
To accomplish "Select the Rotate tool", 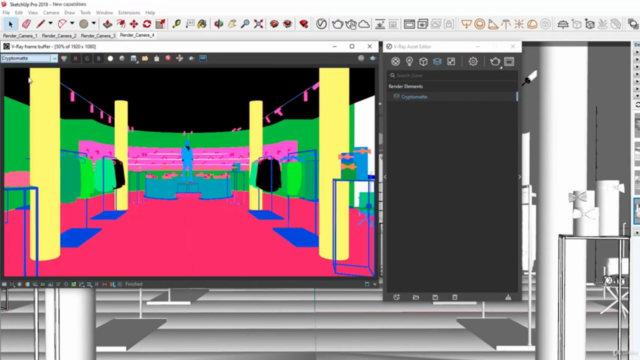I will tap(147, 24).
